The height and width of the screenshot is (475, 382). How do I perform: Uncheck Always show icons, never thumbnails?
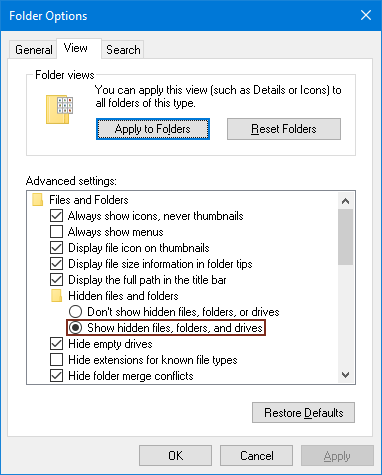(x=56, y=216)
